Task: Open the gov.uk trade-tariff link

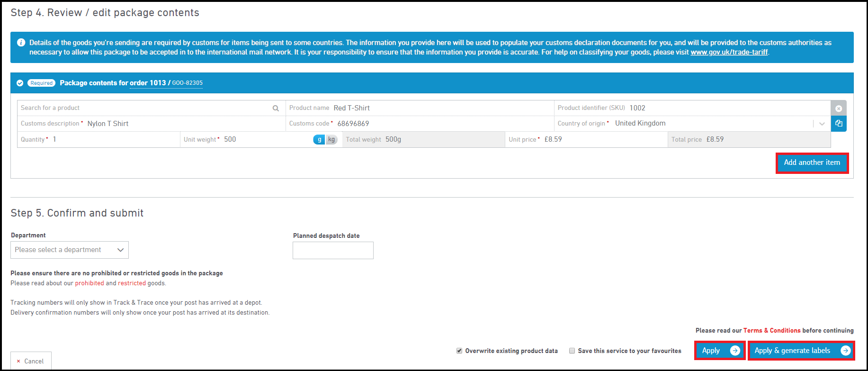Action: (729, 52)
